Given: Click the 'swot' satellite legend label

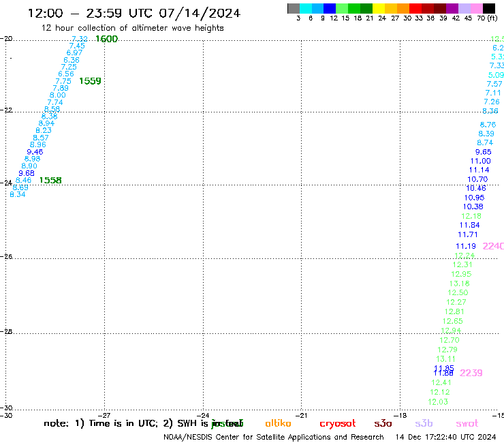Looking at the screenshot, I should pos(467,423).
